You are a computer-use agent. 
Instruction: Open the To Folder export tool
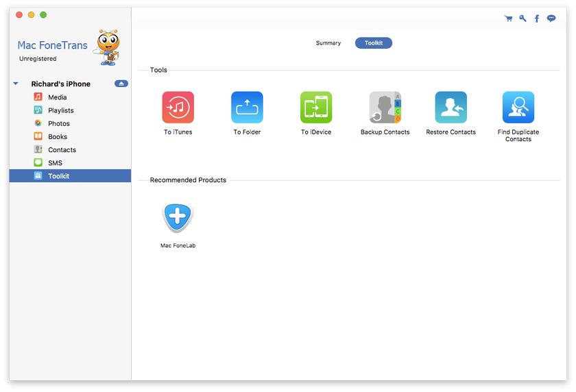[247, 107]
